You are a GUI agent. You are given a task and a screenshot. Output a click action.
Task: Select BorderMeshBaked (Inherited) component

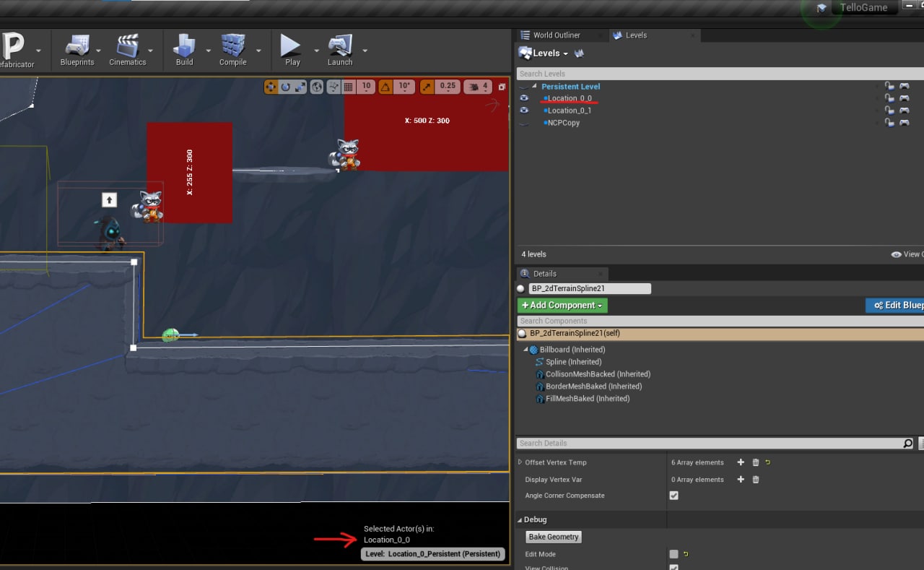[x=588, y=387]
